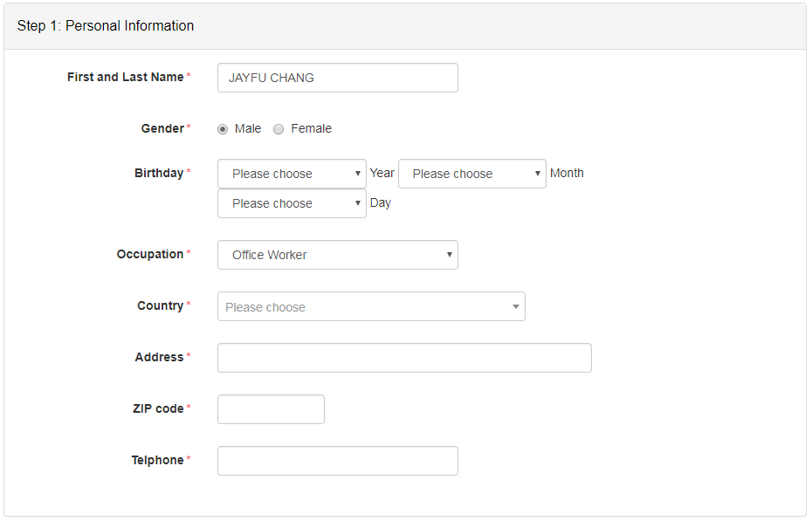Select the Female radio button
812x521 pixels.
(x=279, y=129)
